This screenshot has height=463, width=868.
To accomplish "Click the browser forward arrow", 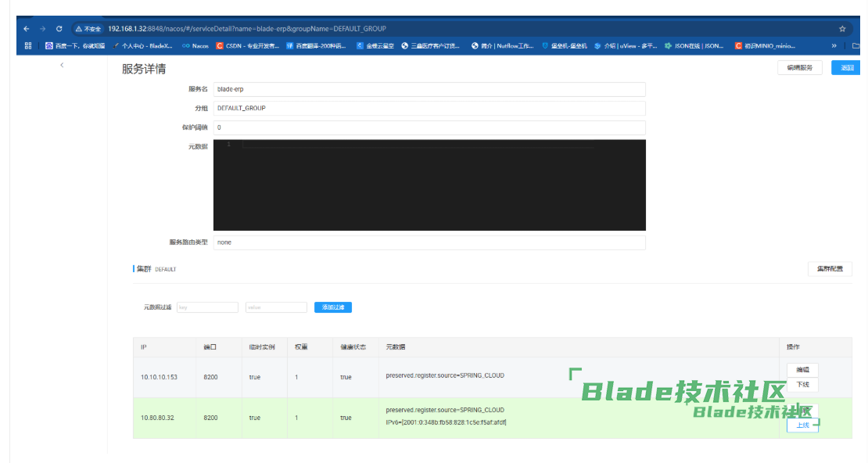I will [42, 28].
